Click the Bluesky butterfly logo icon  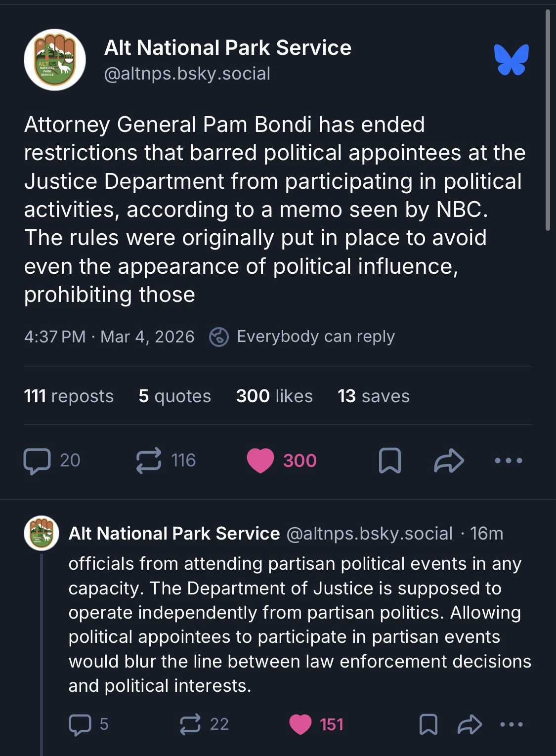pyautogui.click(x=512, y=60)
